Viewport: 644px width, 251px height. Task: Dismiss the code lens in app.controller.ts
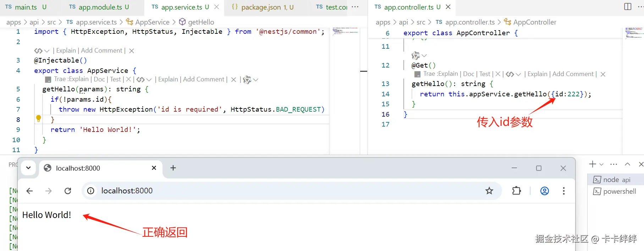point(603,74)
